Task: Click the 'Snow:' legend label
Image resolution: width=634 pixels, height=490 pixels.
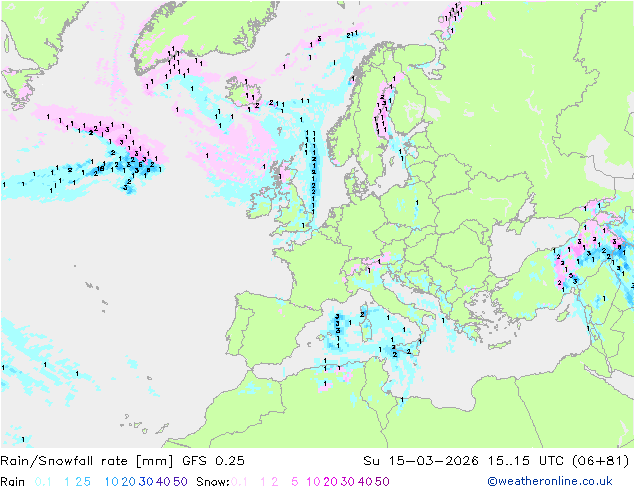Action: [x=213, y=482]
